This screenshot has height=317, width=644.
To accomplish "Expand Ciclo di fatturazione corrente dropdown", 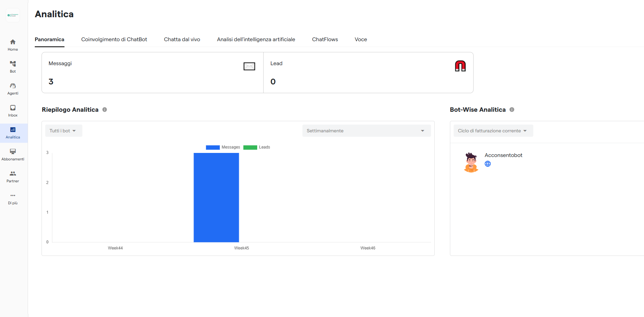I will click(493, 131).
